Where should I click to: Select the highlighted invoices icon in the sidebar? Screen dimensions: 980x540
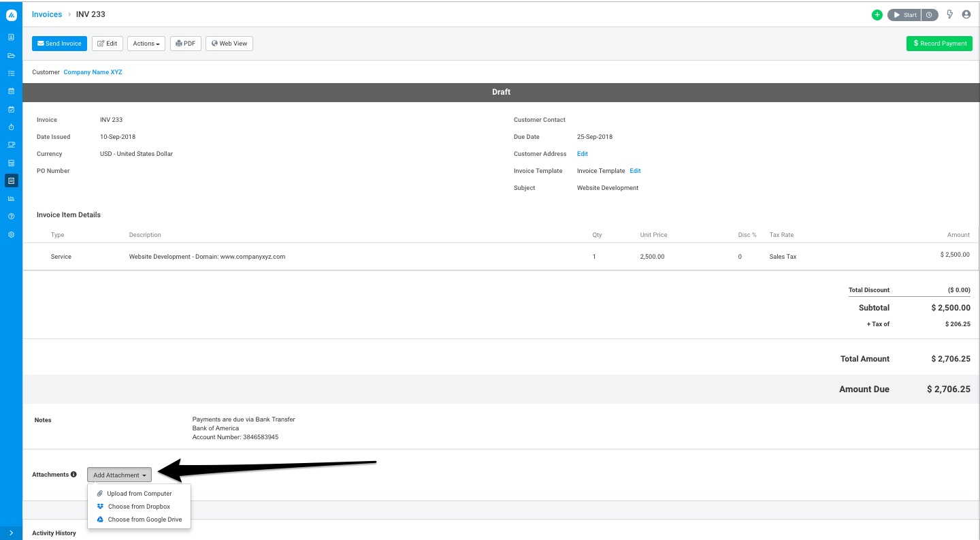pos(11,180)
